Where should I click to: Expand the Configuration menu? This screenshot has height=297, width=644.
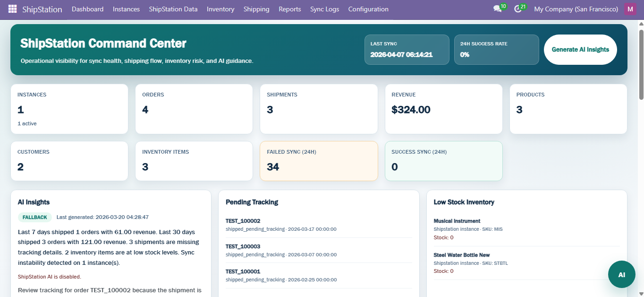368,9
